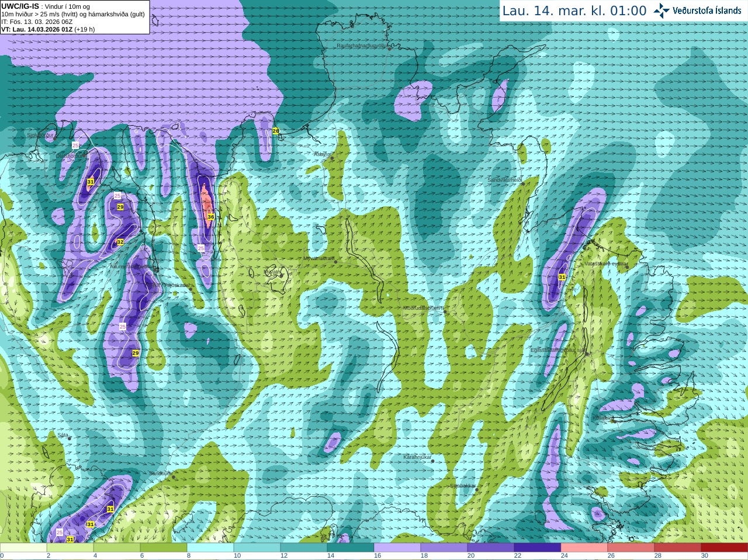This screenshot has height=560, width=748.
Task: Select the 6–8 olive green legend swatch
Action: coord(164,548)
